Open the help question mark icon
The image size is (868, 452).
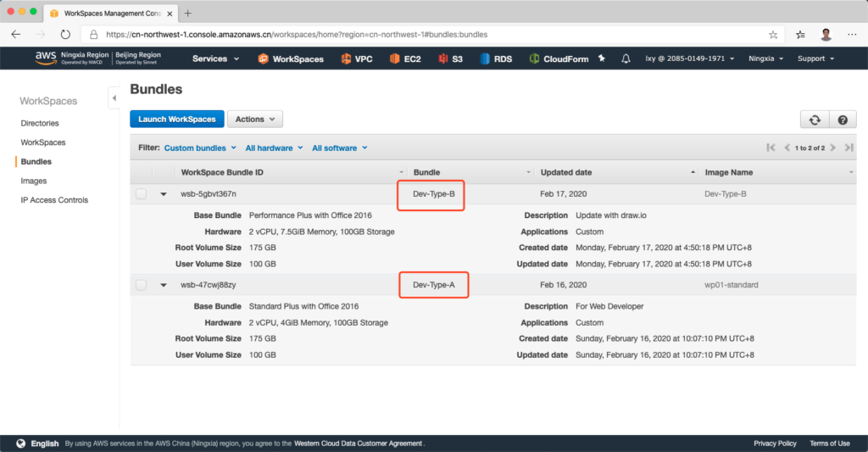pyautogui.click(x=842, y=120)
